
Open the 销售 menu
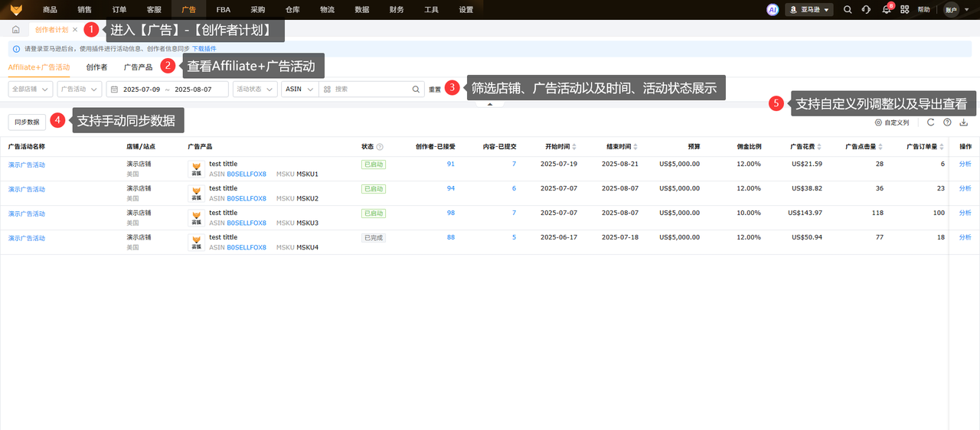coord(85,9)
